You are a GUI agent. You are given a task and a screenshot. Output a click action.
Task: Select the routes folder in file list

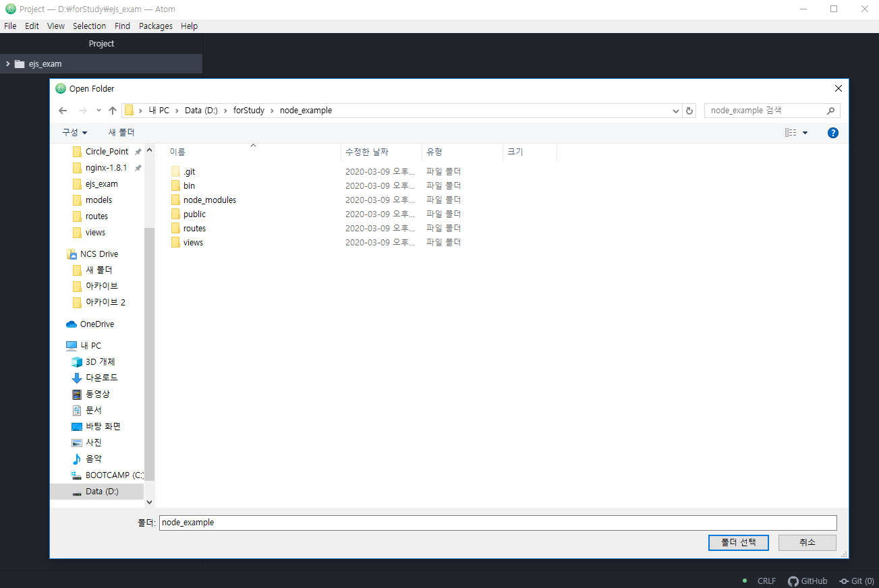click(188, 229)
